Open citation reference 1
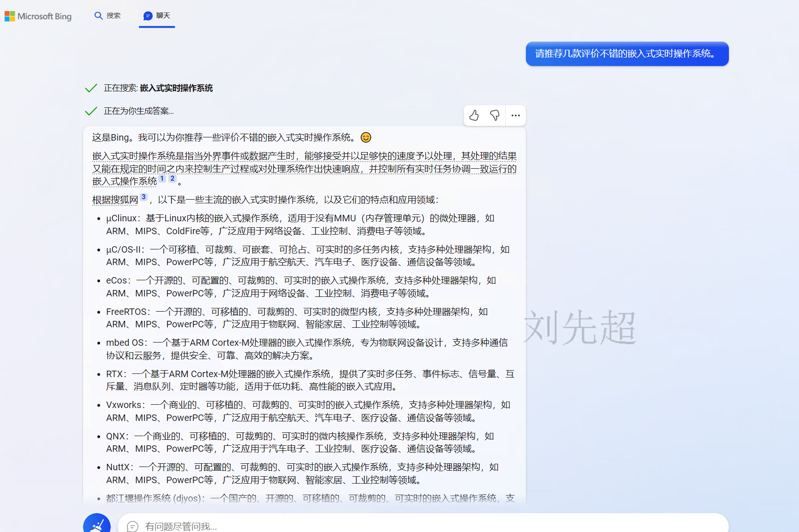The height and width of the screenshot is (532, 799). coord(162,178)
